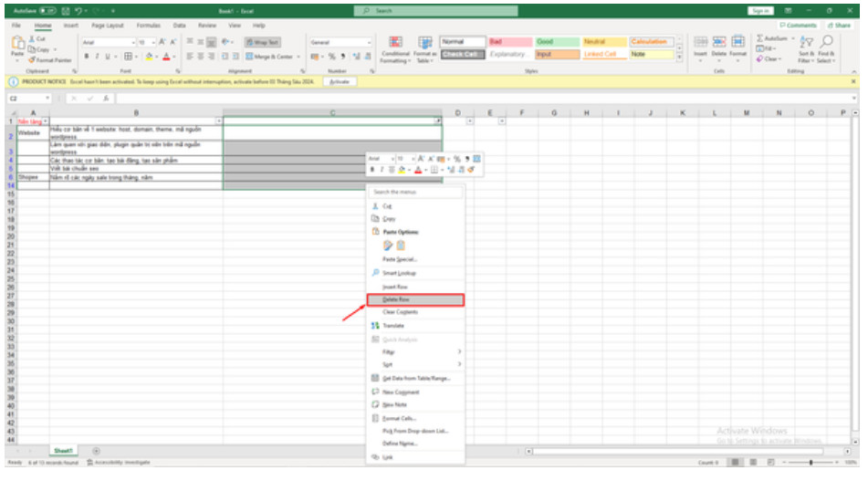Click inside the Search the menus field
868x481 pixels.
[415, 192]
